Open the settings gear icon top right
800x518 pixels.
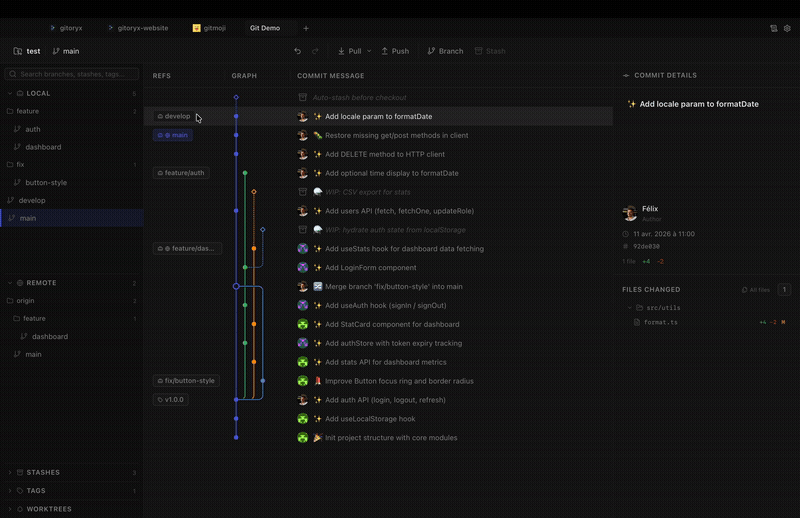coord(787,29)
